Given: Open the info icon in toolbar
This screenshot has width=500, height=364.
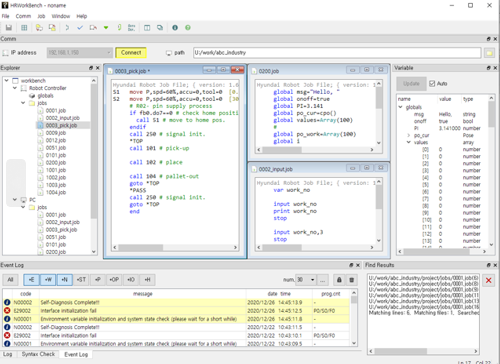Looking at the screenshot, I should (175, 28).
